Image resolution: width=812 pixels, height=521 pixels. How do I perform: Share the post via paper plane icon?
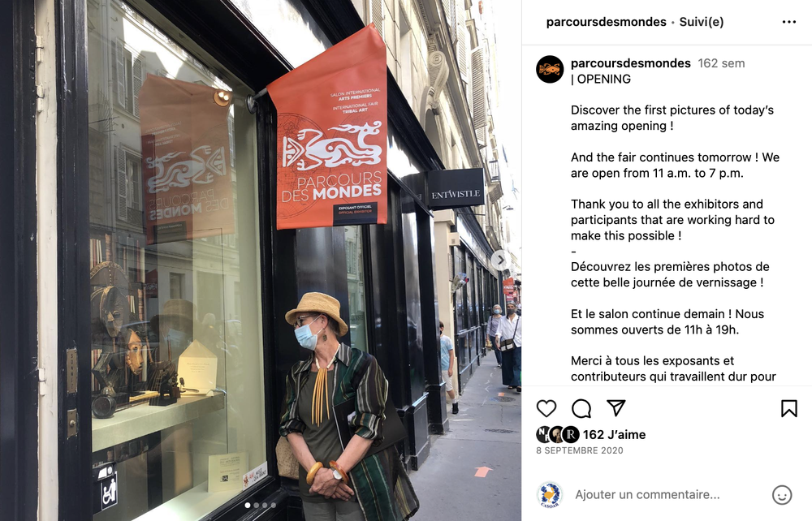coord(616,408)
